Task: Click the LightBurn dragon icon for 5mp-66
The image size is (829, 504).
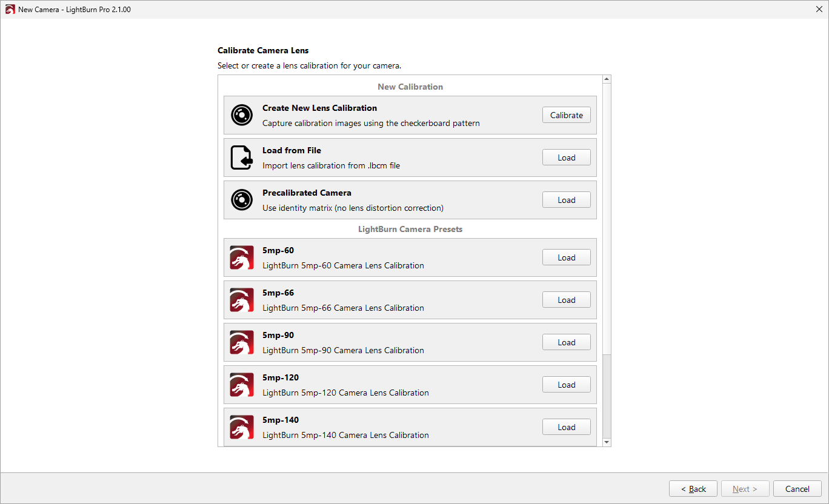Action: [x=242, y=300]
